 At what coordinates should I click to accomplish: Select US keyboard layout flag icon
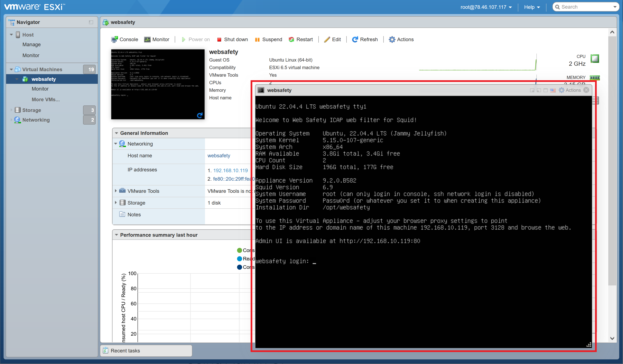(553, 90)
